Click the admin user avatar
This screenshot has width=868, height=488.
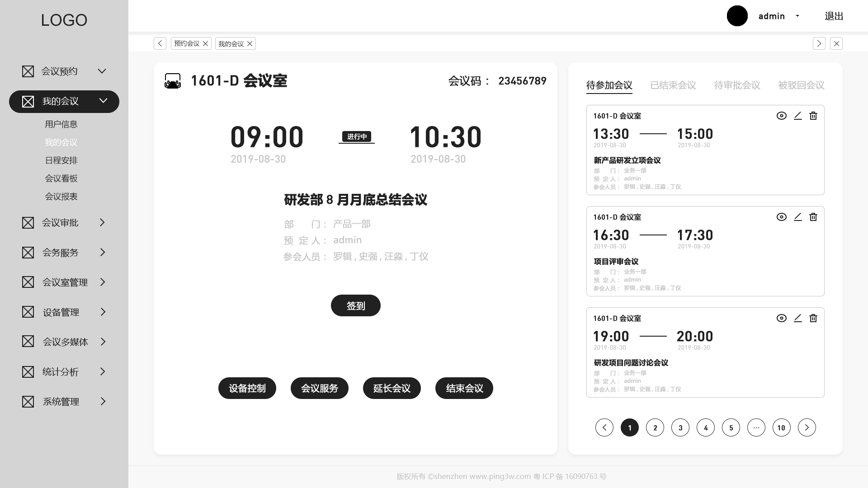coord(737,16)
